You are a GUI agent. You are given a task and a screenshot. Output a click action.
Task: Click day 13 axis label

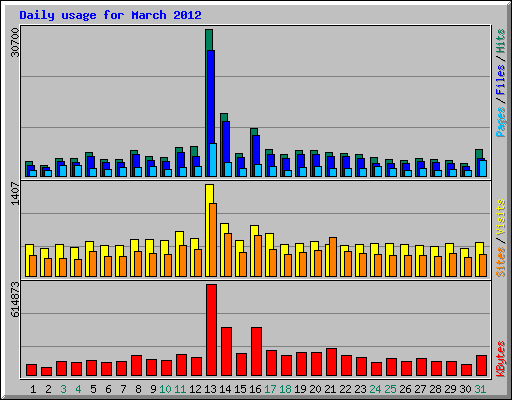(210, 389)
